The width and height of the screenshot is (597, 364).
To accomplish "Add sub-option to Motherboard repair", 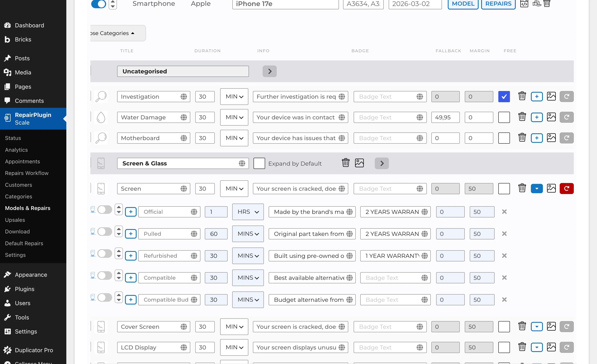I will click(x=536, y=138).
